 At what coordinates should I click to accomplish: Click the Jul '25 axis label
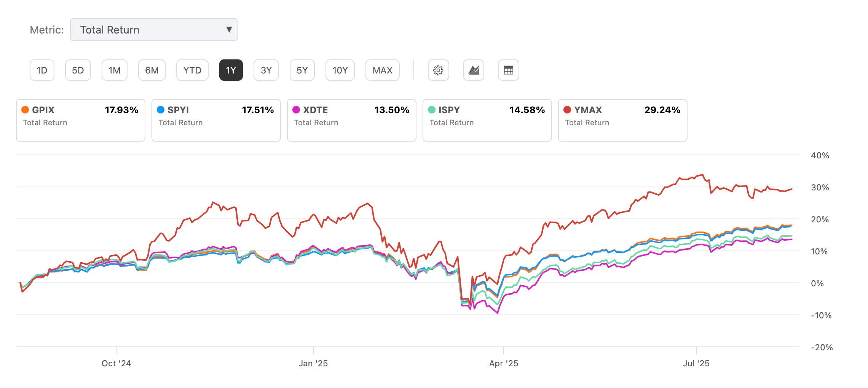(x=696, y=363)
